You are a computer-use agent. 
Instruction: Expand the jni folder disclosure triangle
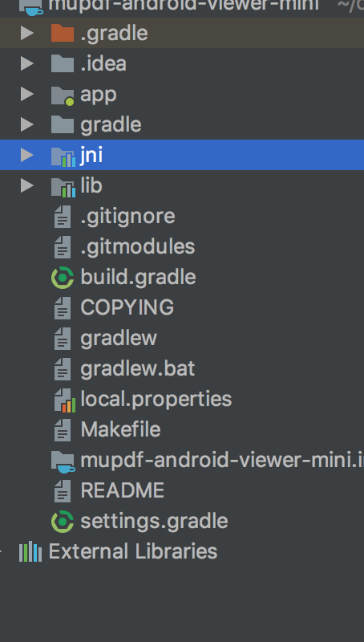27,155
